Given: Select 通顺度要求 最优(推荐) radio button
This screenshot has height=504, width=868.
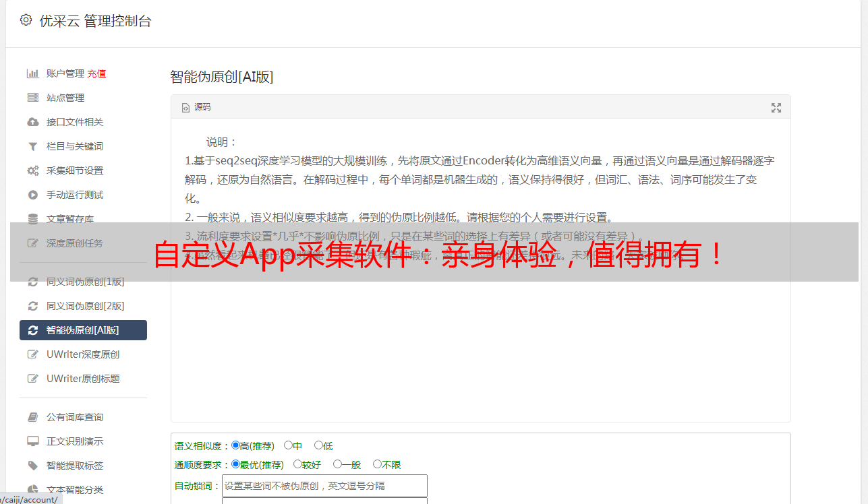Looking at the screenshot, I should 235,464.
